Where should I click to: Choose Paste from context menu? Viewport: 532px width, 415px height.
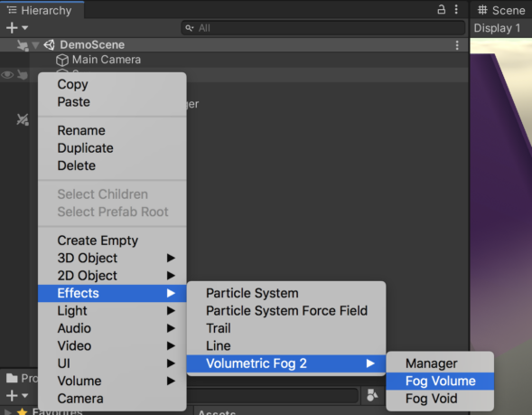[112, 102]
